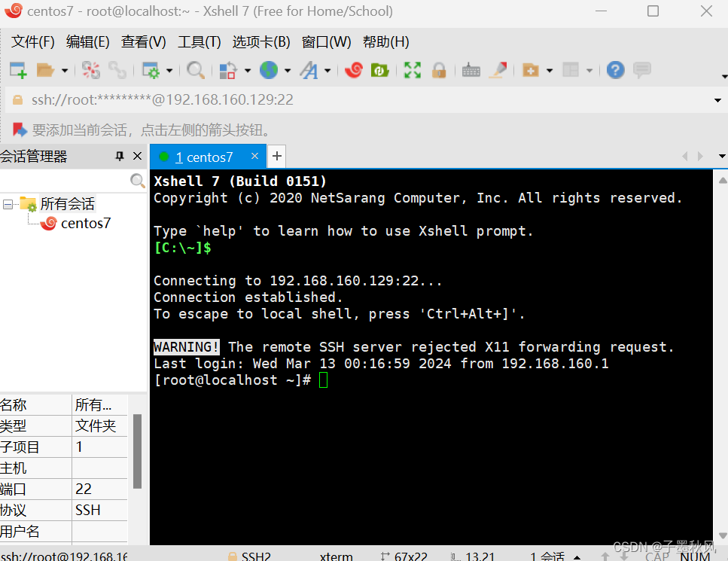This screenshot has height=561, width=728.
Task: Open session folder icon in toolbar
Action: pyautogui.click(x=45, y=71)
